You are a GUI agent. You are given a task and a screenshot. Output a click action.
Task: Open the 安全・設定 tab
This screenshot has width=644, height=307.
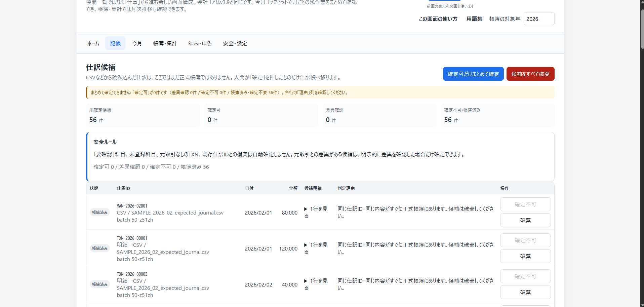(x=235, y=43)
